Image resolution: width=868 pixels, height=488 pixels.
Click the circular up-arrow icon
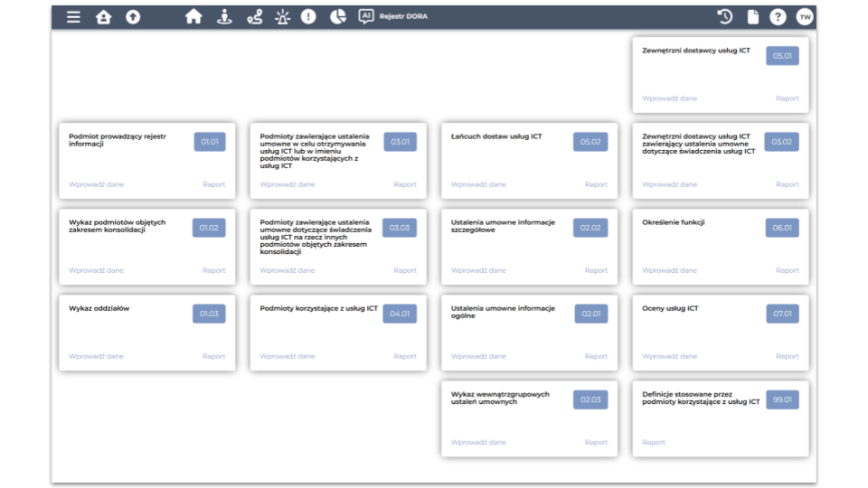click(133, 17)
